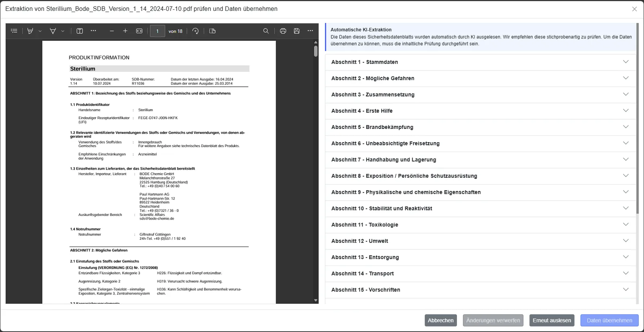Expand Abschnitt 5 - Brandbekämpfung chevron
This screenshot has height=332, width=644.
[626, 127]
